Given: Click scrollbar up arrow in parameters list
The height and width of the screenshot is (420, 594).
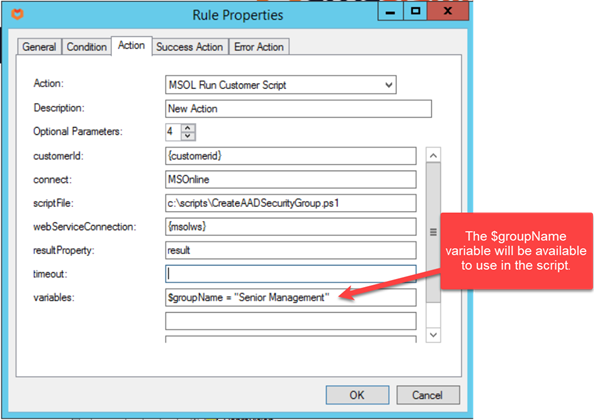Looking at the screenshot, I should point(433,155).
